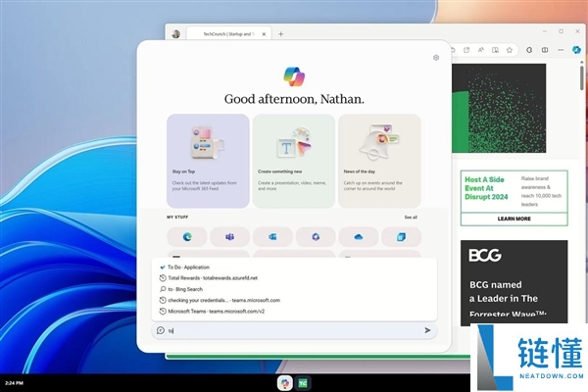Open the Stay on Top card
Screen dimensions: 588x392
click(x=208, y=161)
